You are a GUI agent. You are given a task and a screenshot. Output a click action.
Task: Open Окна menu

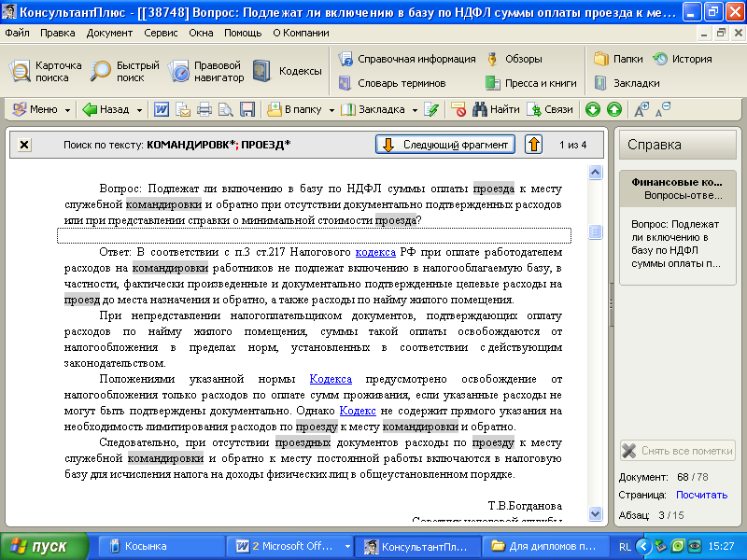click(x=201, y=33)
